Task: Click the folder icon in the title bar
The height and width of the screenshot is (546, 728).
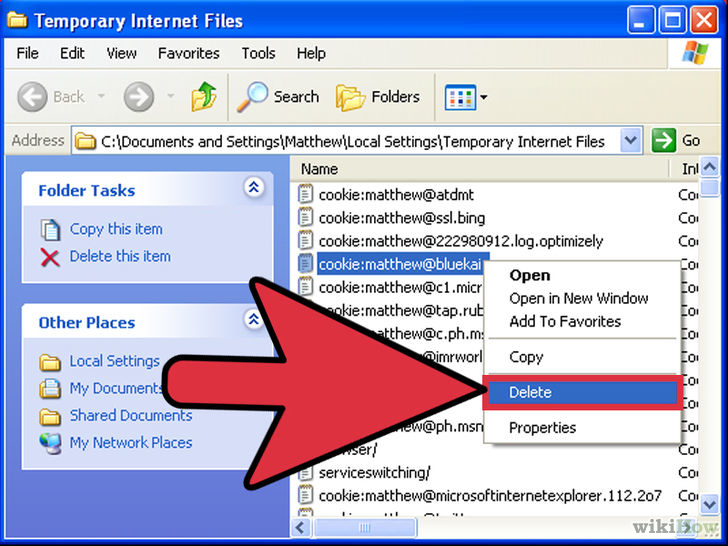Action: coord(17,20)
